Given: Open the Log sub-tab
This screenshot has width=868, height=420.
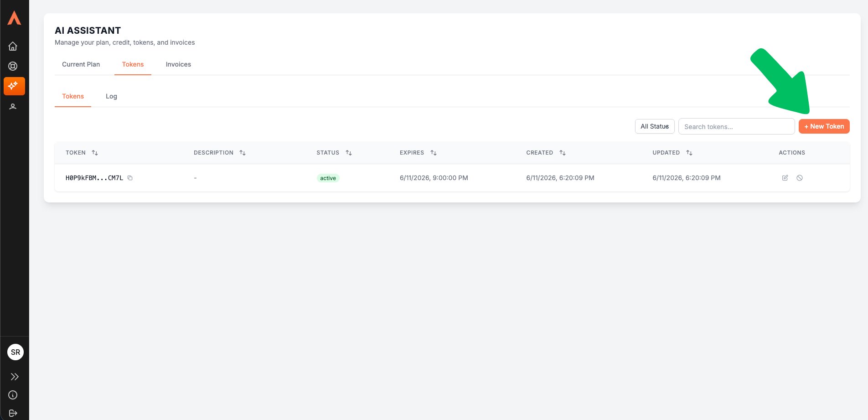Looking at the screenshot, I should 111,96.
